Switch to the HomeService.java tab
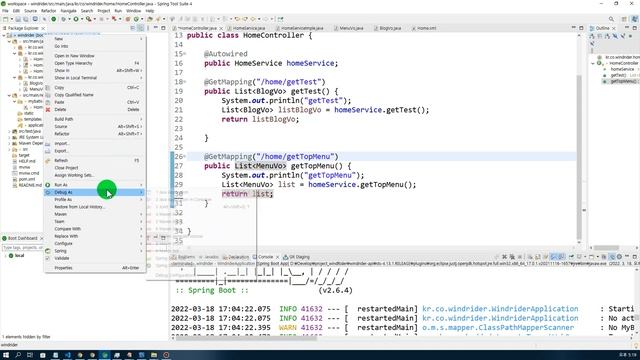This screenshot has height=360, width=640. click(x=246, y=28)
